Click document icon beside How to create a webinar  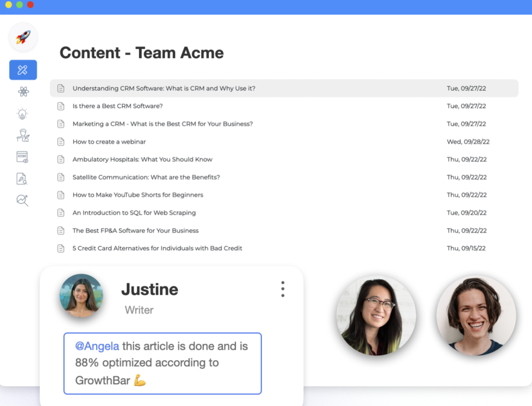(61, 141)
